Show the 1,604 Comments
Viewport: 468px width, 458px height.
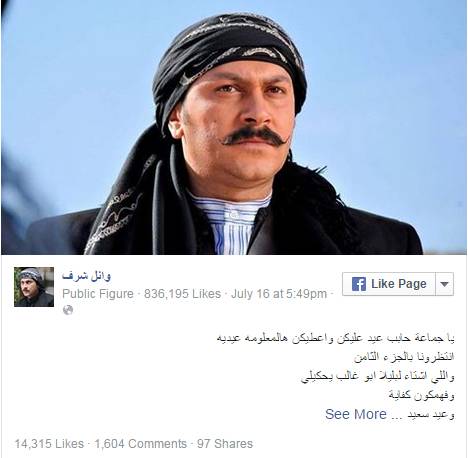pos(141,444)
